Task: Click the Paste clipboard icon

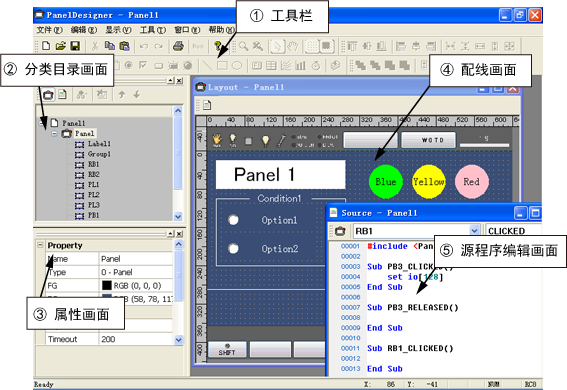Action: click(x=124, y=46)
